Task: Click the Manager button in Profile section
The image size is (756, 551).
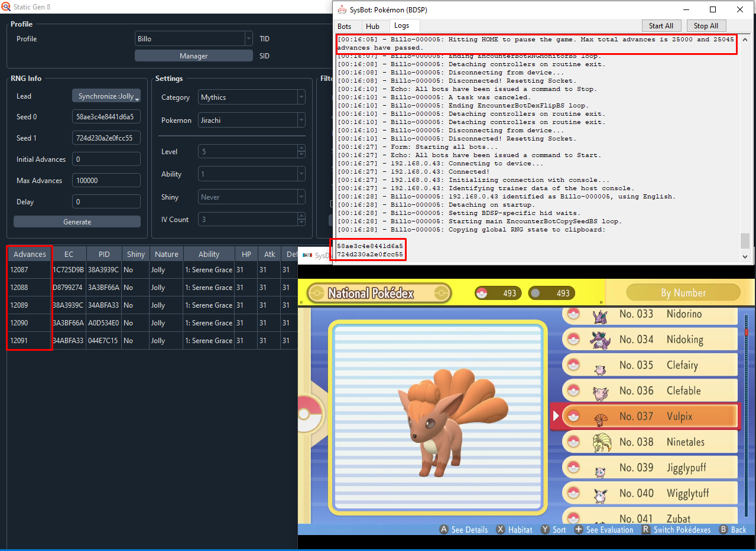Action: 194,56
